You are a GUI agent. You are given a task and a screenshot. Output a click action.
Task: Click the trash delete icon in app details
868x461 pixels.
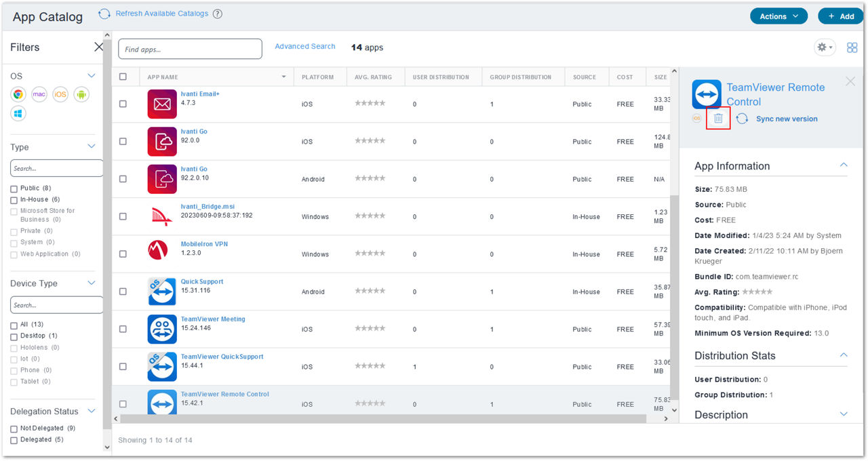(718, 119)
